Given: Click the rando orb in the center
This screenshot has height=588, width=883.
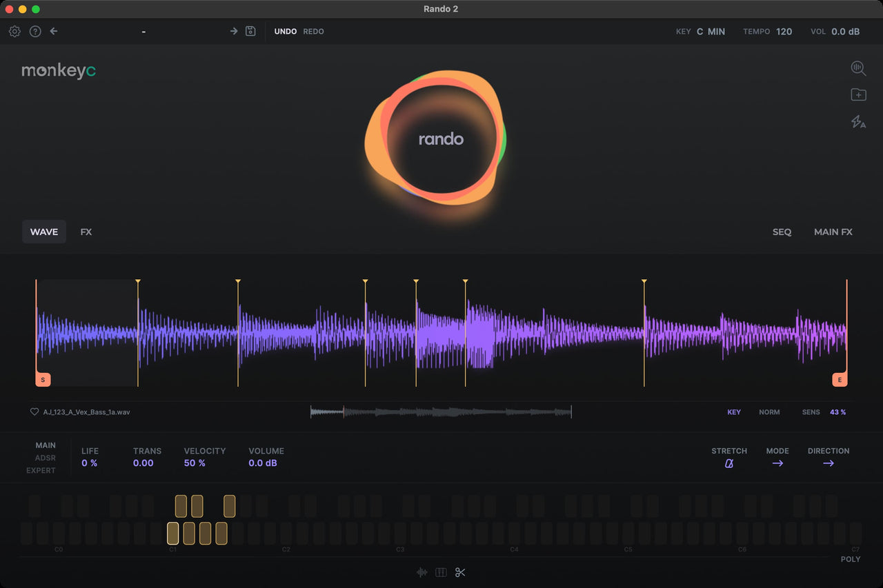Looking at the screenshot, I should click(x=435, y=139).
